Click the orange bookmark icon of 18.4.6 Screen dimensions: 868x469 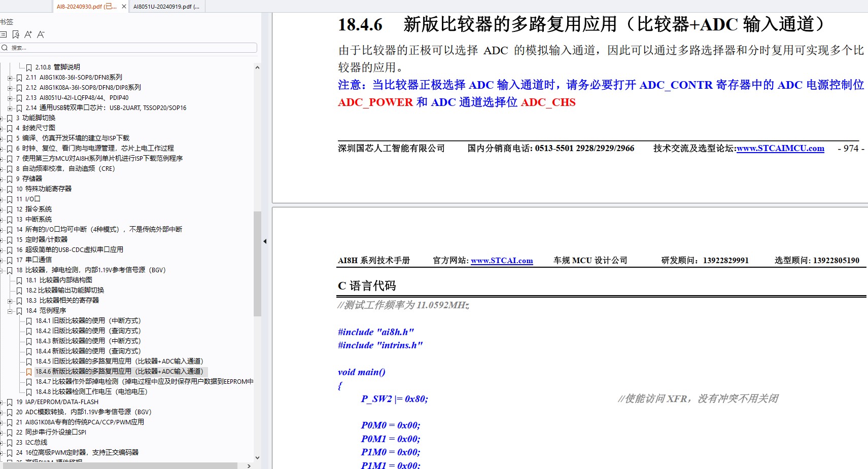point(29,372)
